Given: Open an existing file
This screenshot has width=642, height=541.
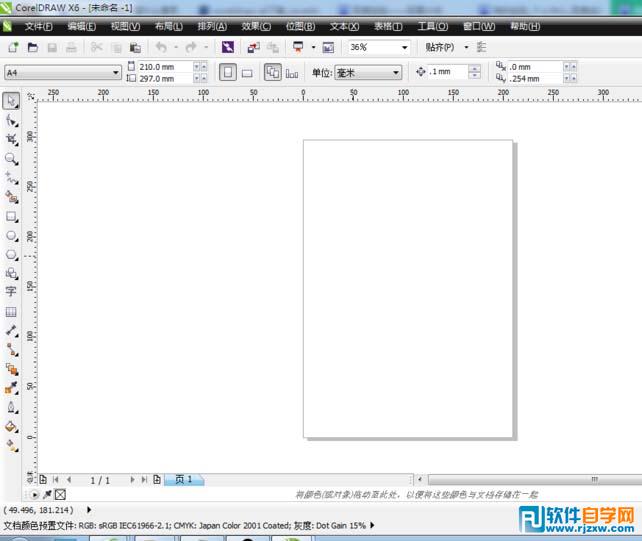Looking at the screenshot, I should [32, 48].
